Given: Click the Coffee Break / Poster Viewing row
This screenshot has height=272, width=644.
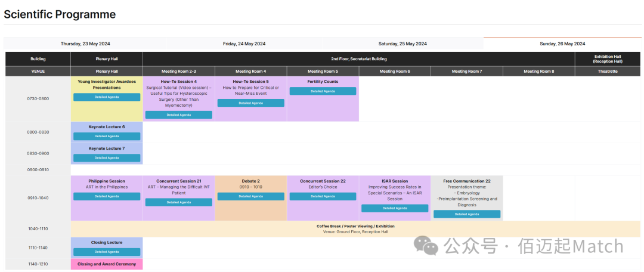Looking at the screenshot, I should tap(355, 229).
